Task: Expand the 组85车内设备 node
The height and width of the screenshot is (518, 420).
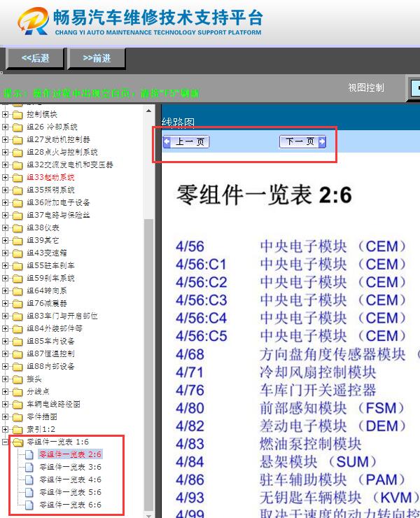Action: coord(5,342)
